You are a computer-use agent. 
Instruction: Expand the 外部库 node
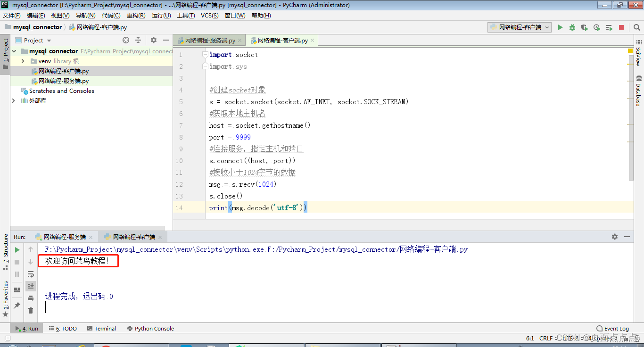click(x=14, y=101)
